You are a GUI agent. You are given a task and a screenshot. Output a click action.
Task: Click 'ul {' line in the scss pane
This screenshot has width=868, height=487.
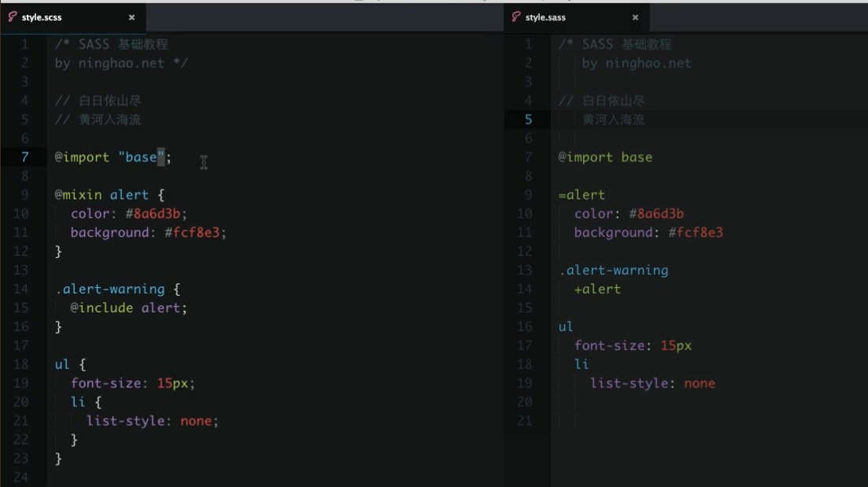tap(70, 364)
